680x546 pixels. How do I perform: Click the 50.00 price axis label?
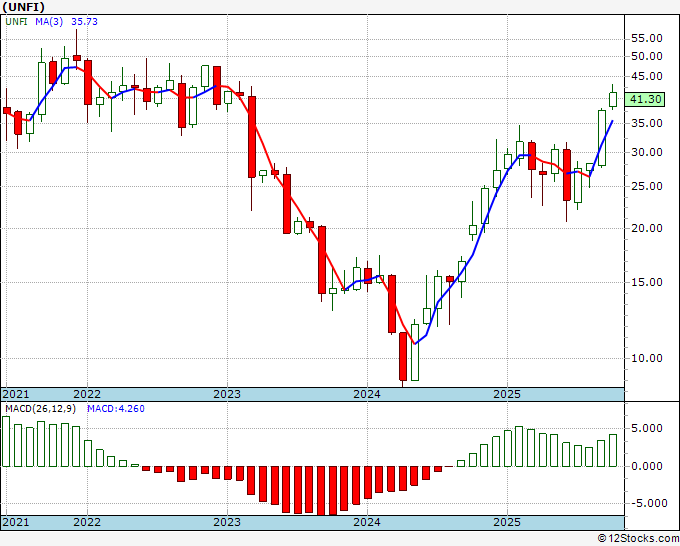coord(647,56)
